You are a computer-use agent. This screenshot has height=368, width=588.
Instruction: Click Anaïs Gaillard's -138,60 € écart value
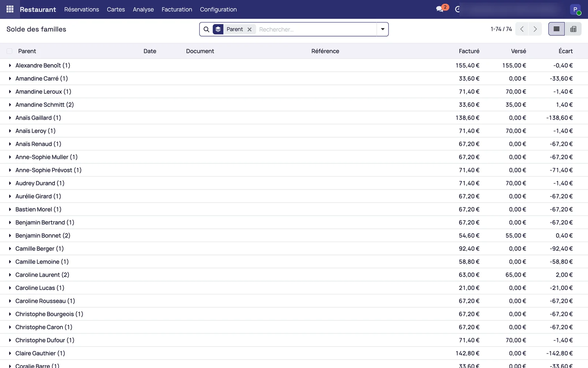click(559, 118)
